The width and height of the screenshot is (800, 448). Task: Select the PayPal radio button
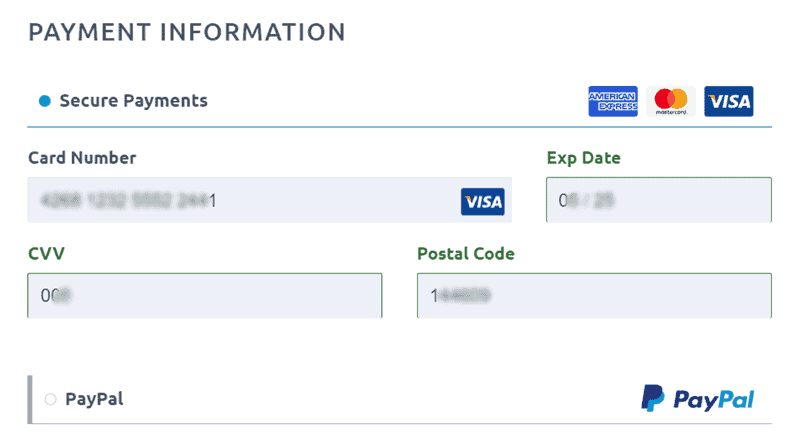[x=50, y=400]
